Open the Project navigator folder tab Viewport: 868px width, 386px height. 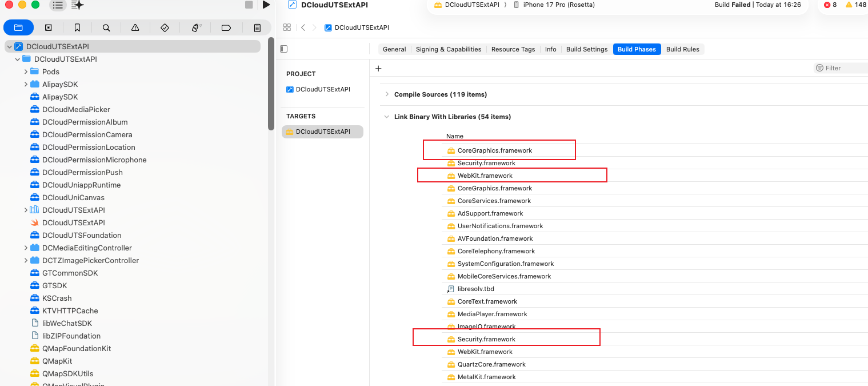tap(18, 27)
